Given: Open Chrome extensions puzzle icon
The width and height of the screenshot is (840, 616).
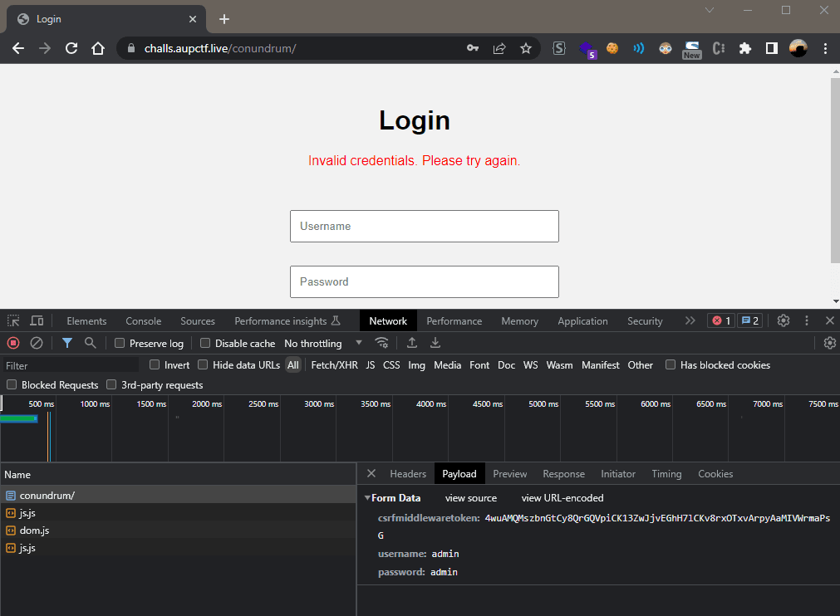Looking at the screenshot, I should (745, 48).
